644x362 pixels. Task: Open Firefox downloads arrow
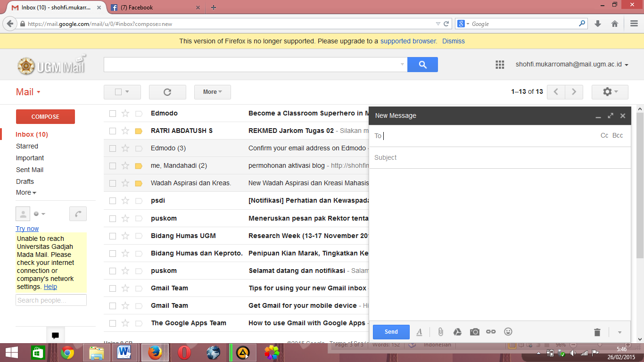(x=598, y=24)
